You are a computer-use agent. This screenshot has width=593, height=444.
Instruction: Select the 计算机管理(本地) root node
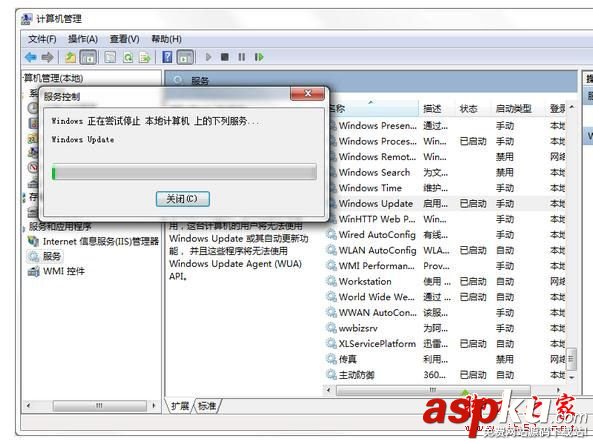53,78
